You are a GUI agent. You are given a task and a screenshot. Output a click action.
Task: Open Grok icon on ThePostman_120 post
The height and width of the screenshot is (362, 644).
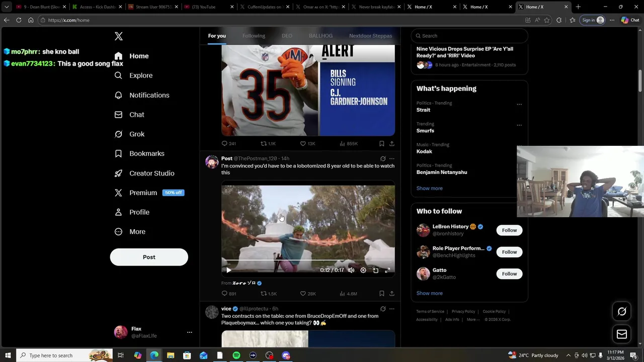pos(383,158)
